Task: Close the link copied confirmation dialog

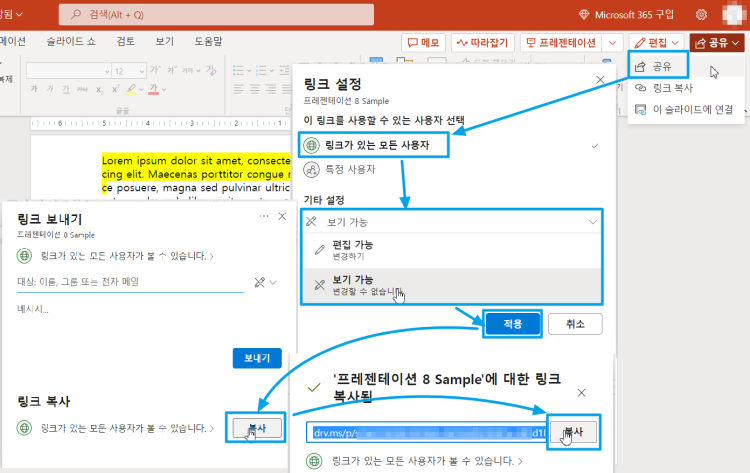Action: click(x=581, y=393)
